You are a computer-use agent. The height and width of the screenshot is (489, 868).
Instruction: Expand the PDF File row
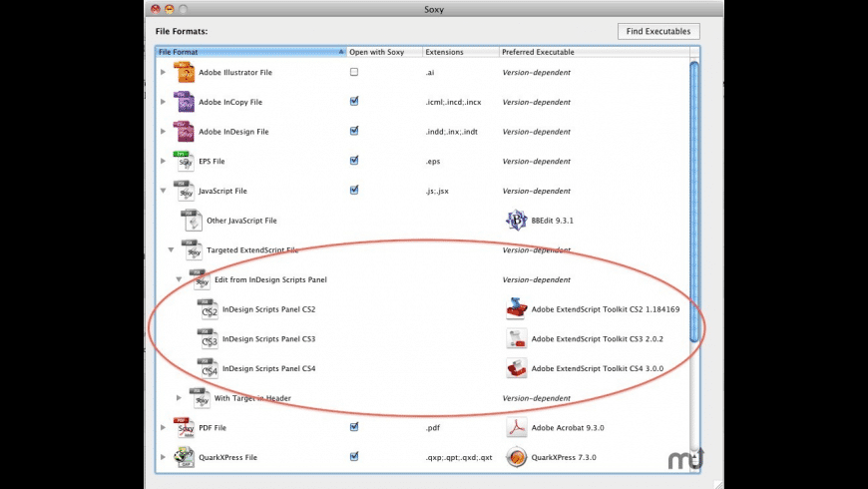pyautogui.click(x=164, y=427)
